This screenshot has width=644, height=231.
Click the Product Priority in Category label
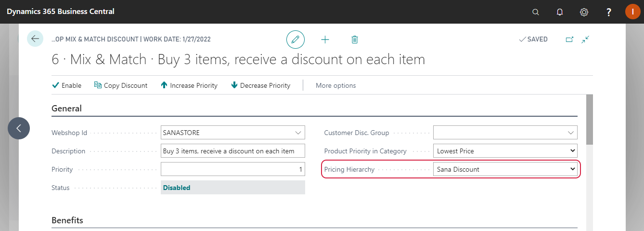click(x=365, y=151)
